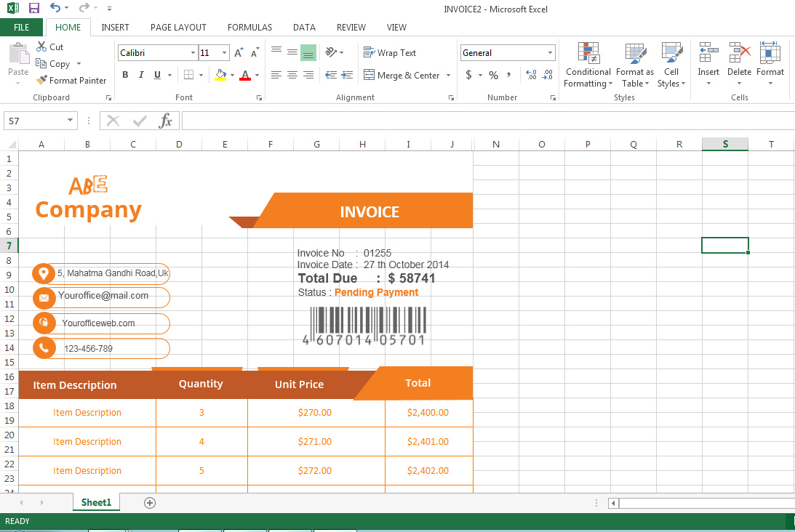Image resolution: width=795 pixels, height=532 pixels.
Task: Click the Percent Style icon
Action: click(x=493, y=75)
